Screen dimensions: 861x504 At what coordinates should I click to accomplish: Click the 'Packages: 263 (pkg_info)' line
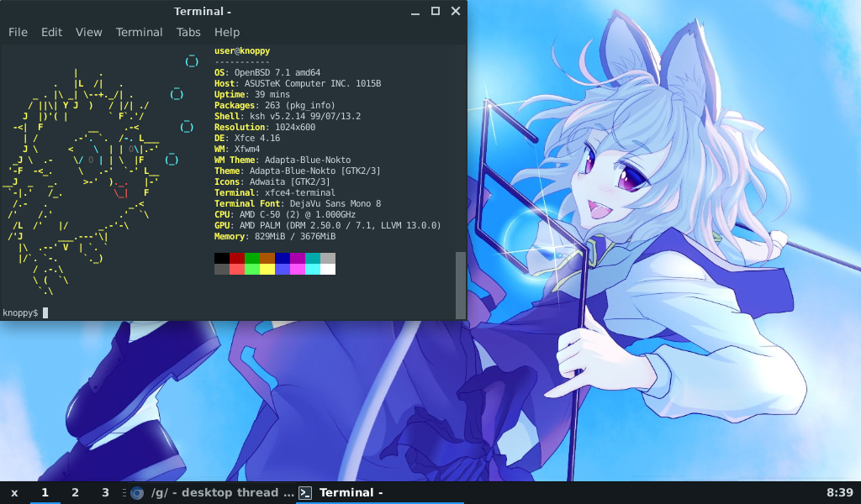coord(275,105)
